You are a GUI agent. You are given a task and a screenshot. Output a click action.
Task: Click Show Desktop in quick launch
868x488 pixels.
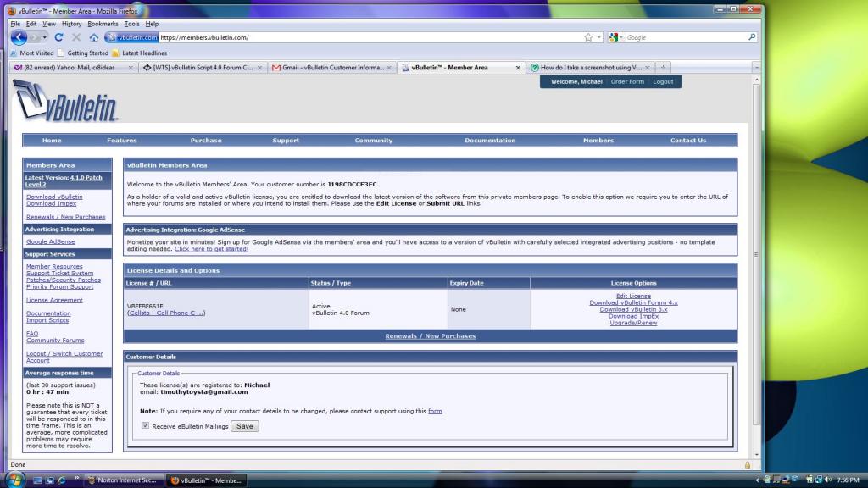[x=37, y=480]
